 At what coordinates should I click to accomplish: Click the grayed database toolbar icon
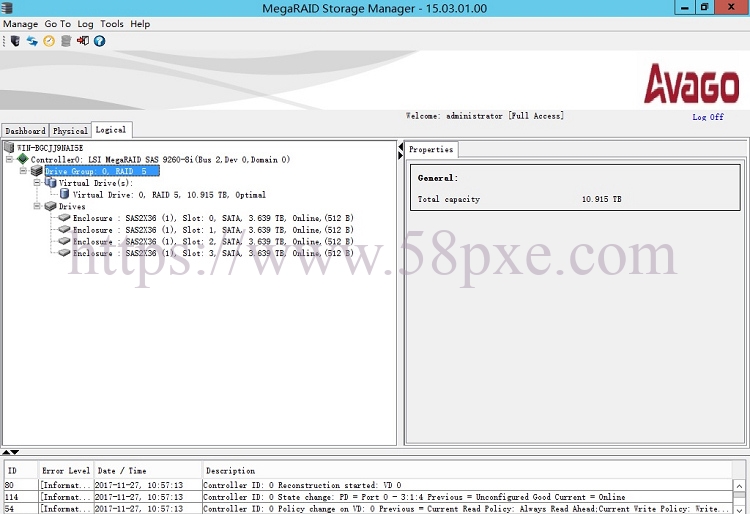(x=66, y=41)
